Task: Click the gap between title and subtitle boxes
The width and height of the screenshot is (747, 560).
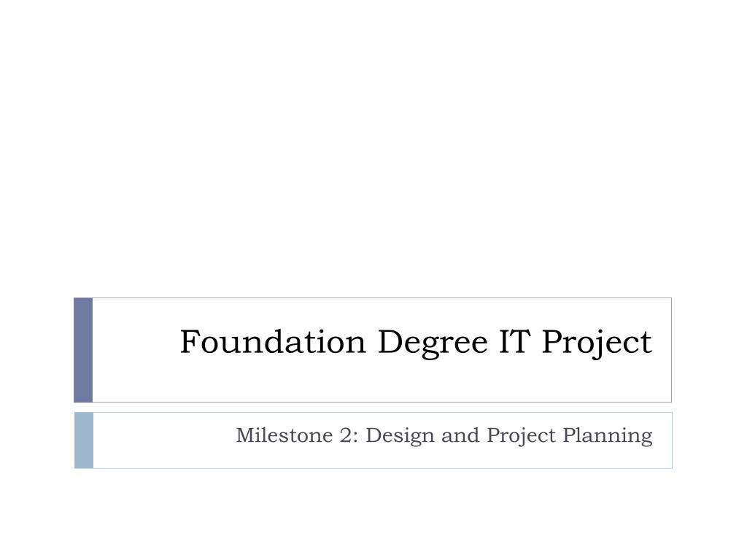Action: (x=373, y=408)
